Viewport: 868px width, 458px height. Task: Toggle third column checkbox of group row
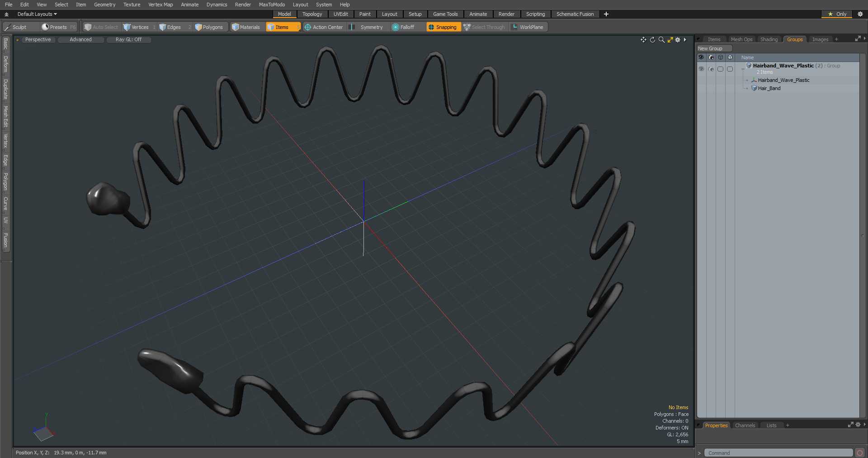point(721,69)
